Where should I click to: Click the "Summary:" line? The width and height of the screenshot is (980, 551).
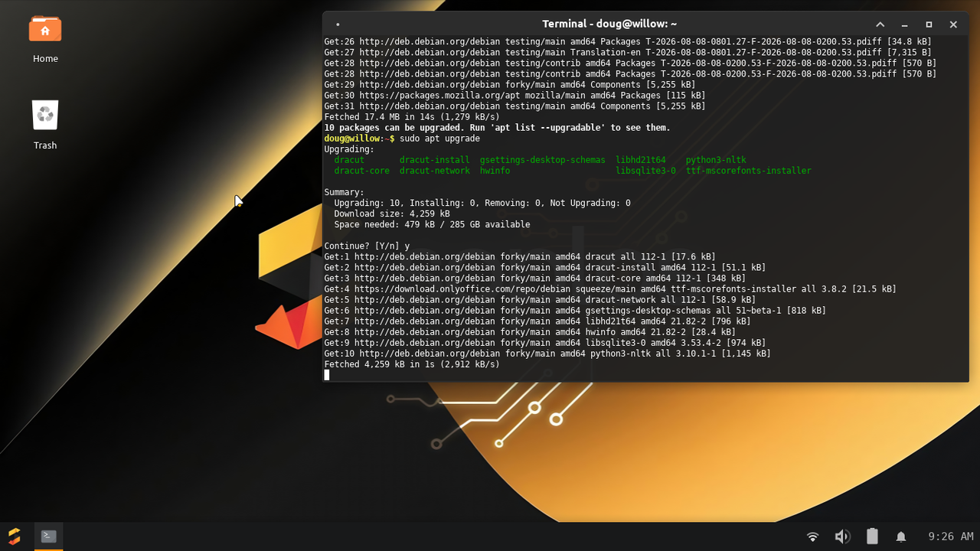pos(345,192)
